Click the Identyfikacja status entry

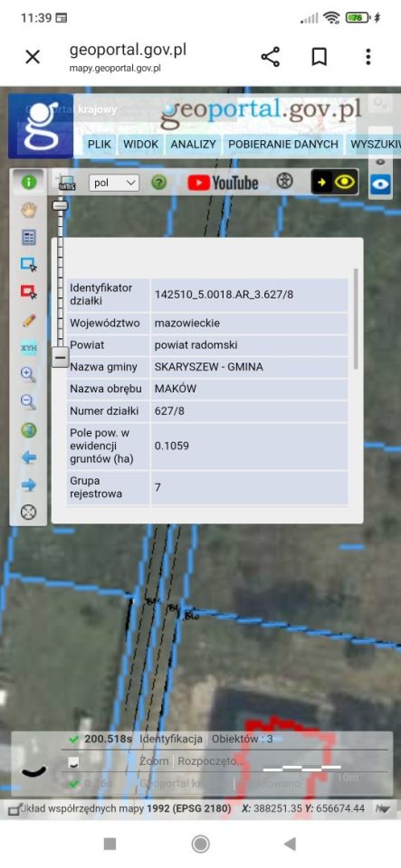tap(170, 739)
